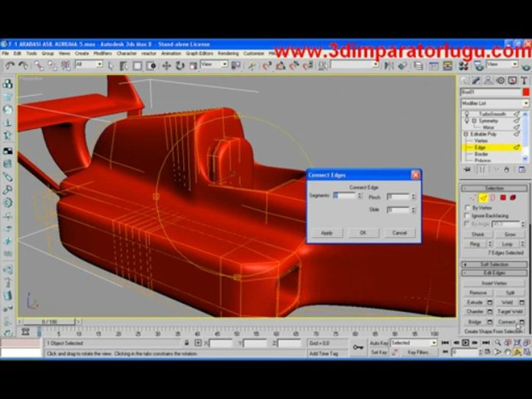Choose the Rectangular Selection Region tool
This screenshot has height=399, width=532.
tap(137, 65)
